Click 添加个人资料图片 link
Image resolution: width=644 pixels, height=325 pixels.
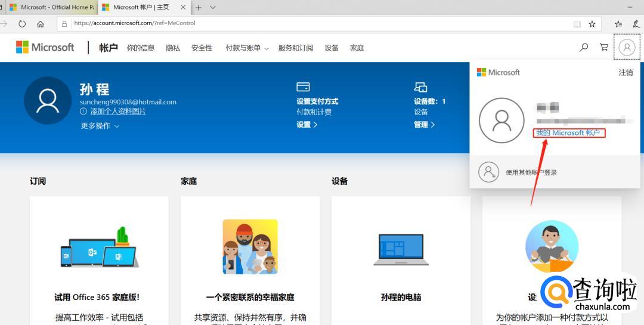(x=118, y=112)
